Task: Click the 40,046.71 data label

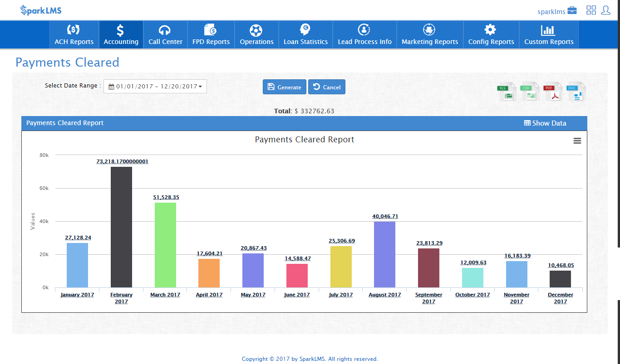Action: [385, 216]
